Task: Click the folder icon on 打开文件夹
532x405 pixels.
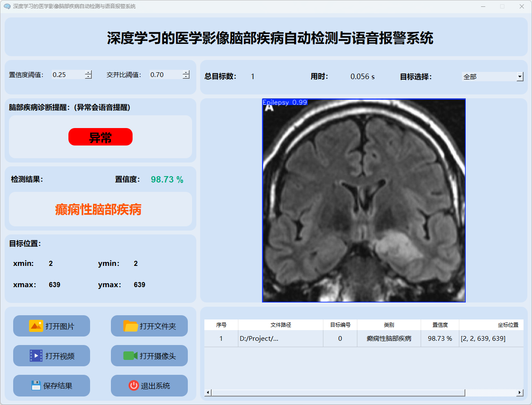Action: 130,326
